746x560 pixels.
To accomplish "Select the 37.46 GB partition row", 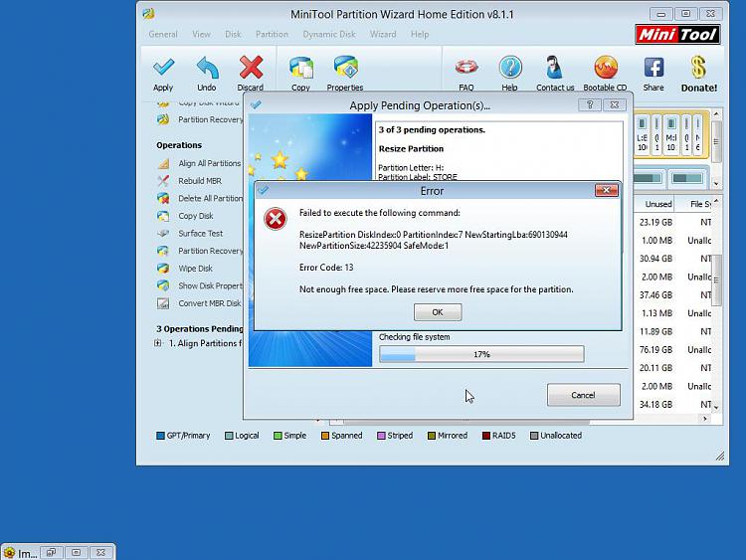I will [x=673, y=295].
